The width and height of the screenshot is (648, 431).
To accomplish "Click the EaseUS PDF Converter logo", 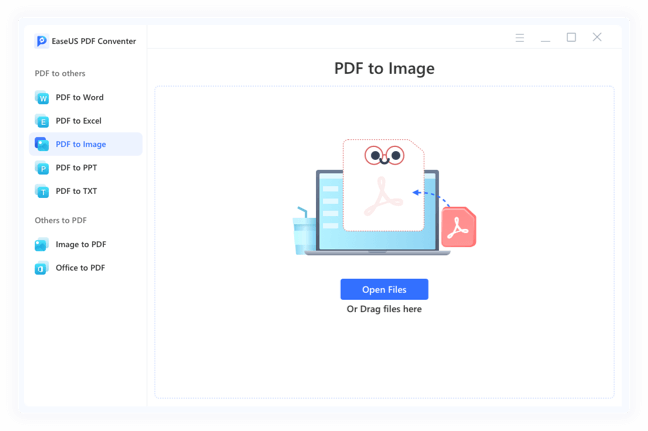I will pyautogui.click(x=42, y=41).
